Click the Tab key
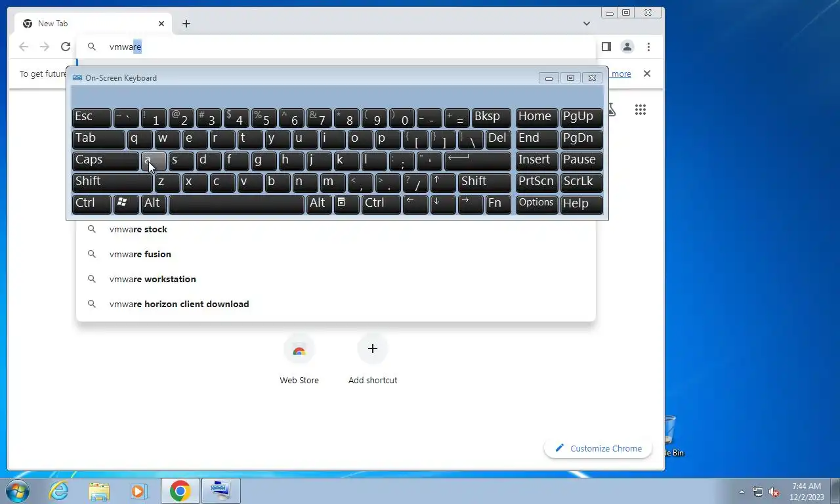This screenshot has height=504, width=840. tap(98, 139)
